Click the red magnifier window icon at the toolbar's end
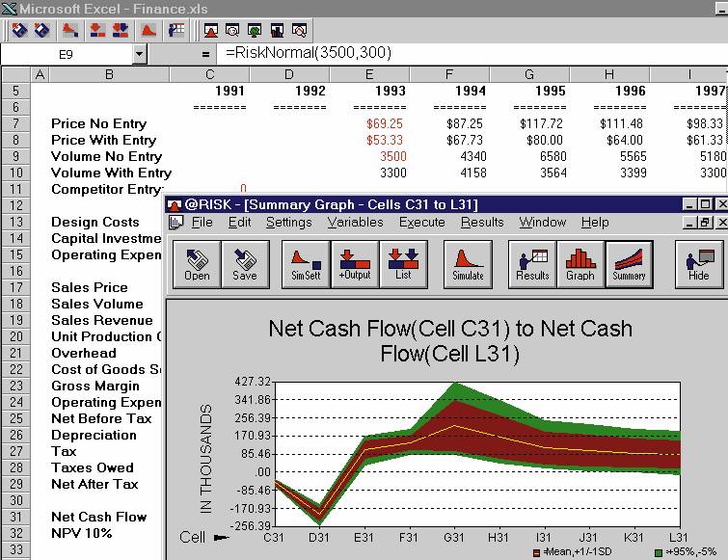Image resolution: width=728 pixels, height=560 pixels. point(300,31)
